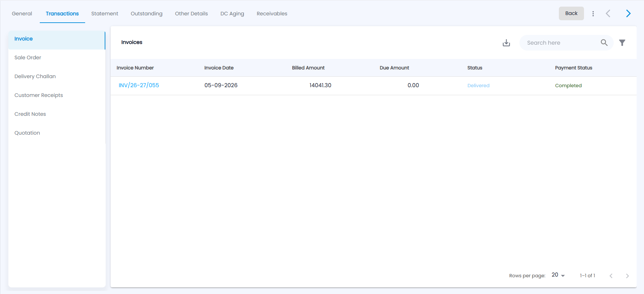Open invoice INV/26-27/055 link
This screenshot has width=644, height=294.
pos(139,85)
